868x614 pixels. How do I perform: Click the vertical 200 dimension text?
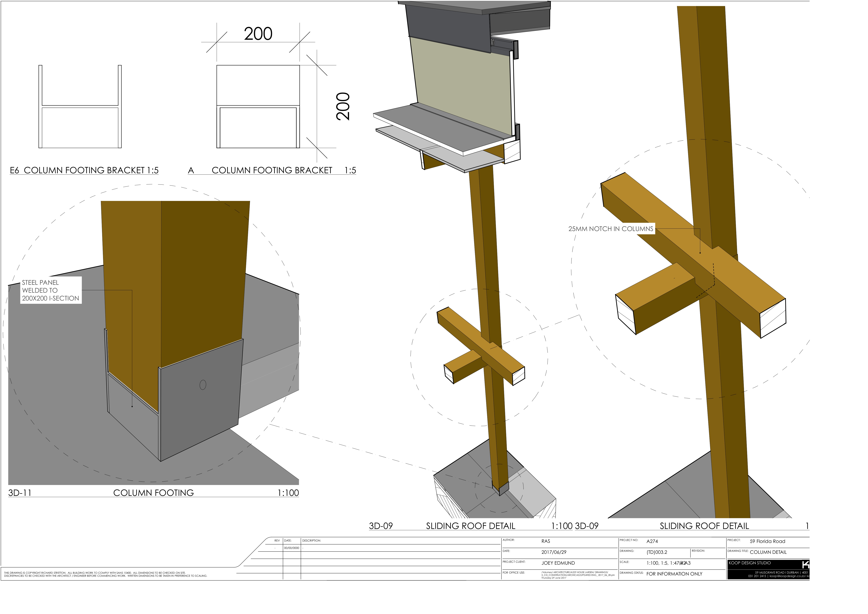coord(343,106)
